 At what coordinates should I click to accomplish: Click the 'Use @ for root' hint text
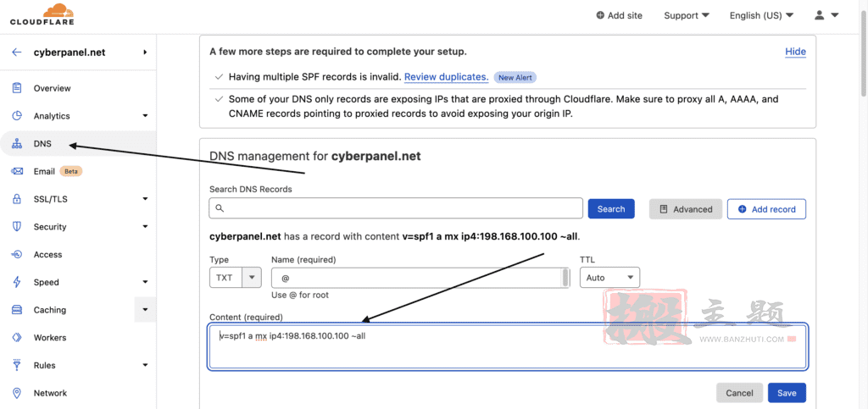point(299,296)
